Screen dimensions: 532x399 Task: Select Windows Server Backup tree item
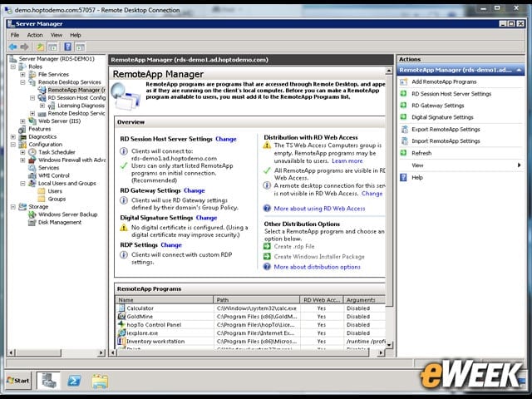coord(67,214)
